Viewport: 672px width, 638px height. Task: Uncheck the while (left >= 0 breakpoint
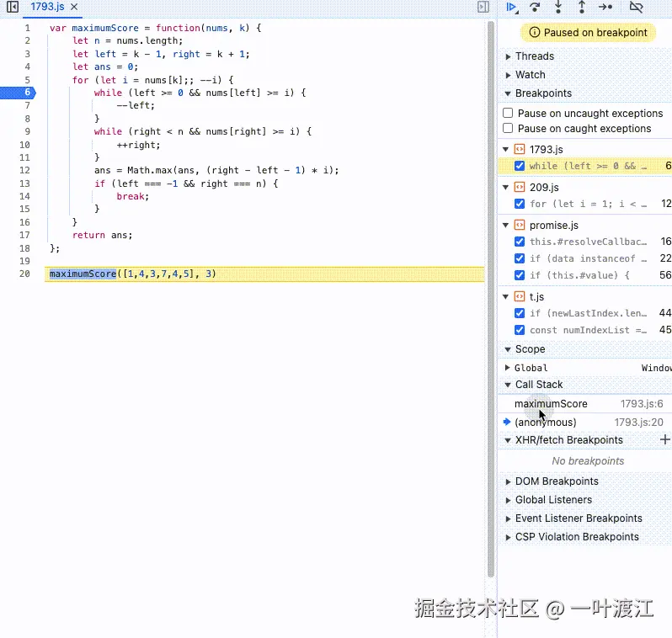[x=520, y=166]
